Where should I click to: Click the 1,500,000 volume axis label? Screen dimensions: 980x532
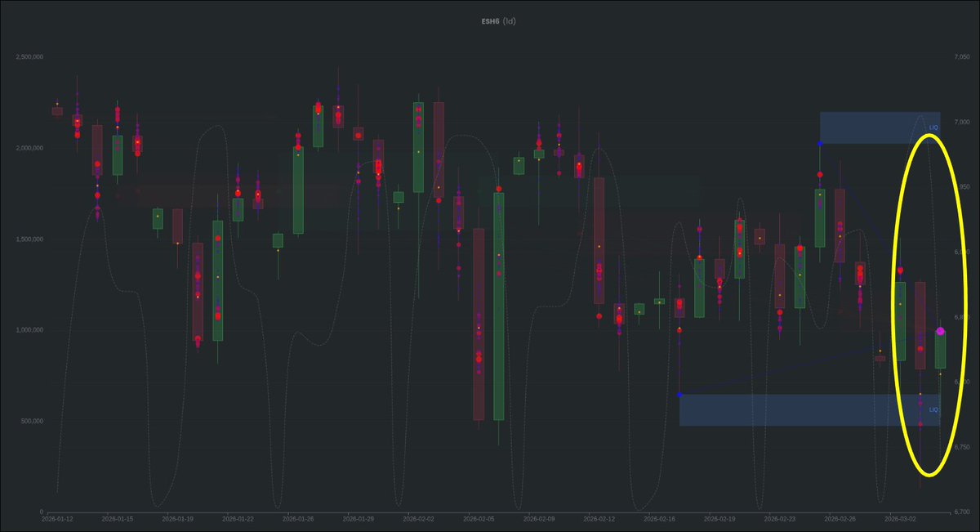(x=29, y=239)
